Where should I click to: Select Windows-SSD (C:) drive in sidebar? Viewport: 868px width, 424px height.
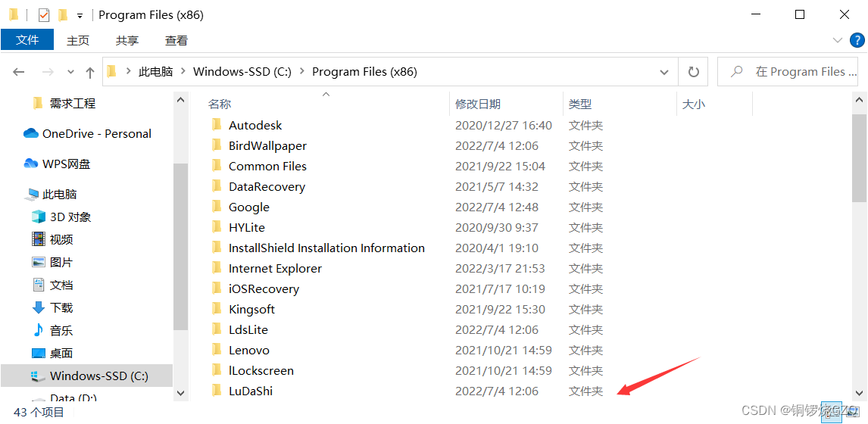tap(86, 376)
